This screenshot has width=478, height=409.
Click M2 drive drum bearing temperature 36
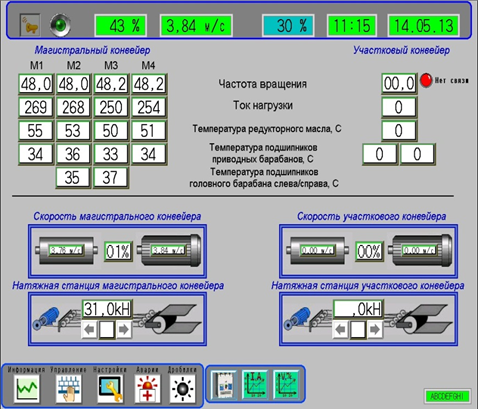[x=73, y=154]
